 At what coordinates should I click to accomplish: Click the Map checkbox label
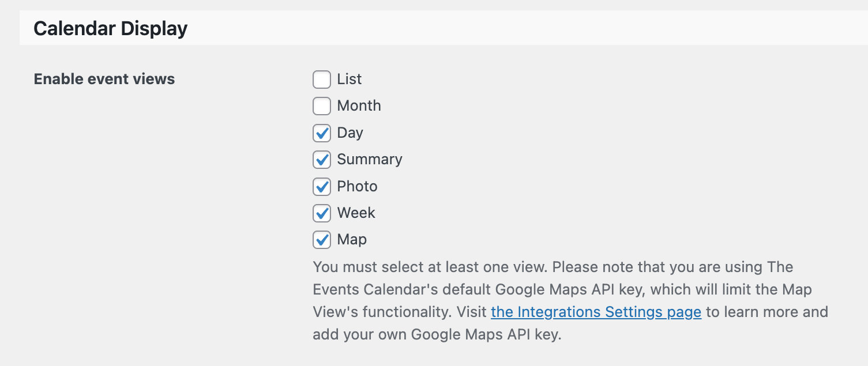point(352,239)
